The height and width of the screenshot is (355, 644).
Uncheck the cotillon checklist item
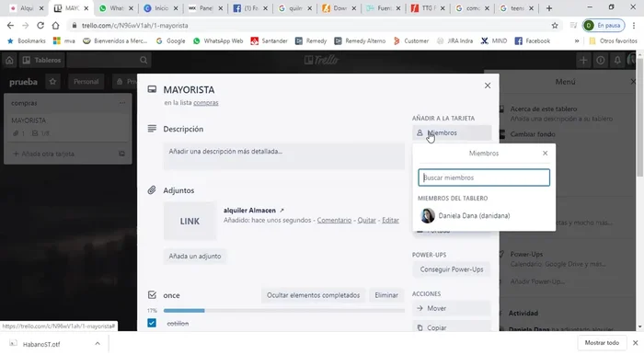[152, 324]
